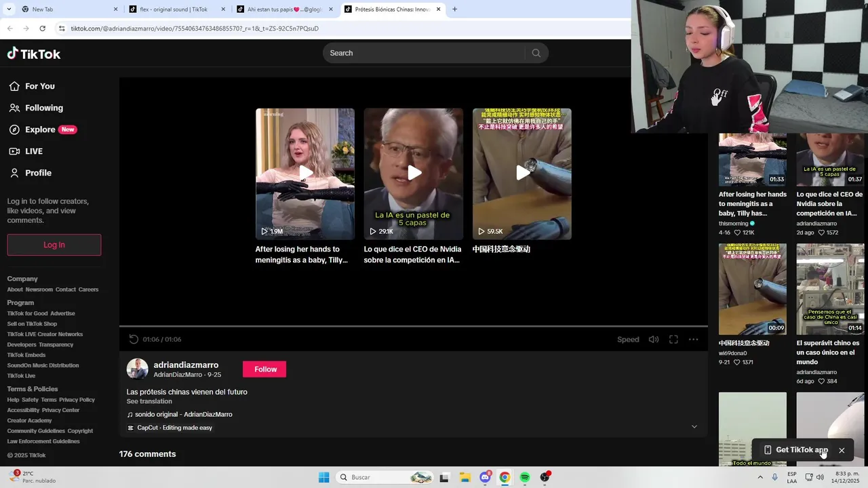Click the search magnifier icon
This screenshot has height=488, width=868.
pos(536,53)
